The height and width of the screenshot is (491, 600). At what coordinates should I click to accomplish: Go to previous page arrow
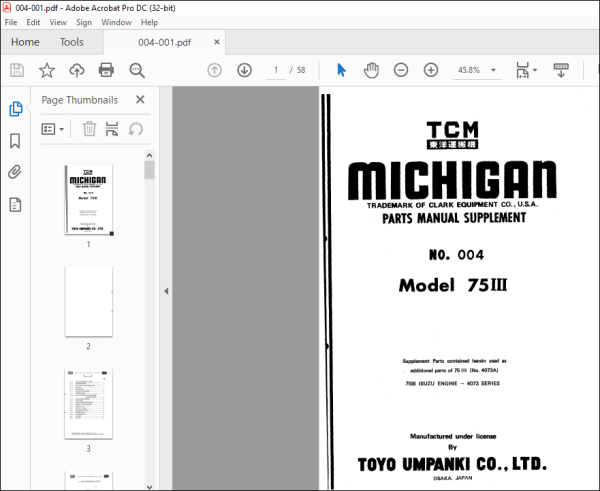(x=214, y=70)
